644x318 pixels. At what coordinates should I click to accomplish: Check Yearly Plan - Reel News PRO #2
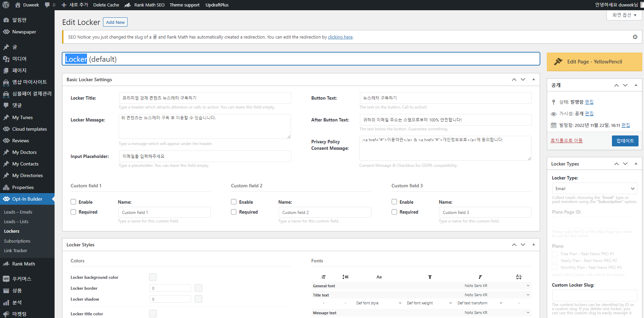click(555, 261)
